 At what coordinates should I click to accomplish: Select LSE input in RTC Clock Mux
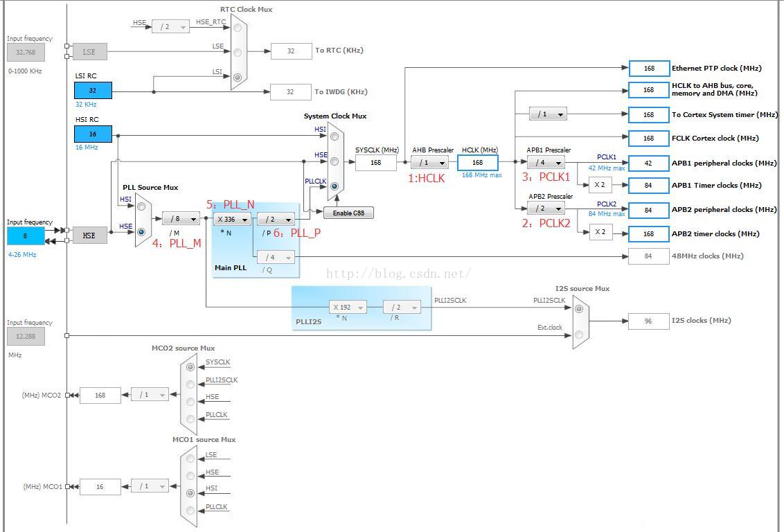coord(238,52)
